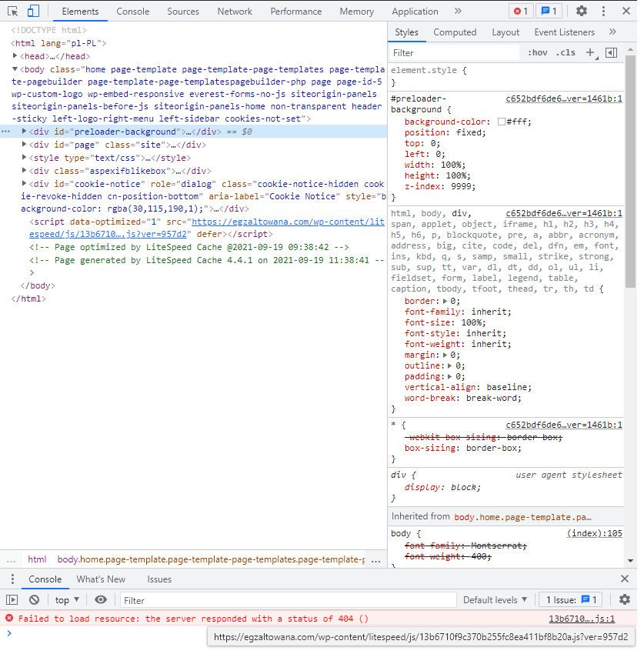Open the Elements tab
644x664 pixels.
(x=80, y=12)
